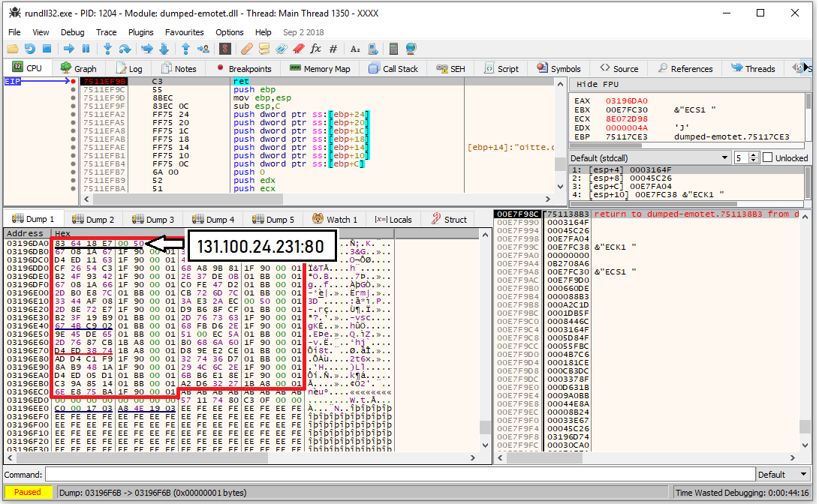Screen dimensions: 819x504
Task: Click the Stop debugging square icon
Action: 47,49
